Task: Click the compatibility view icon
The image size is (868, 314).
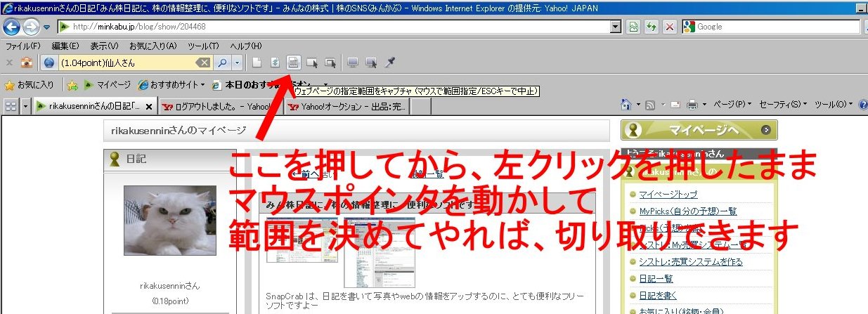Action: point(634,27)
